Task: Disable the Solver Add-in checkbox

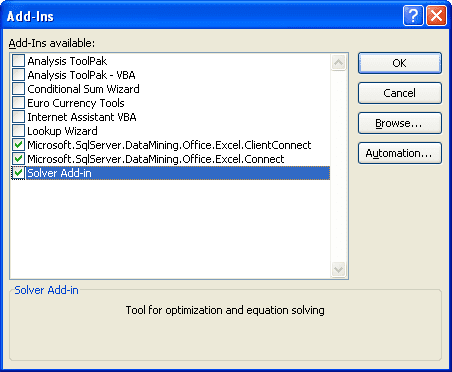Action: (x=18, y=173)
